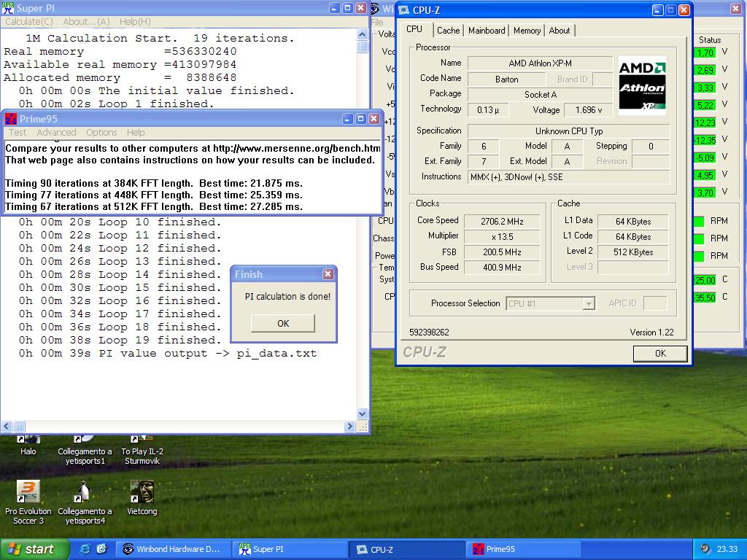Select the CPU tab in CPU-Z
This screenshot has width=747, height=560.
click(x=414, y=29)
